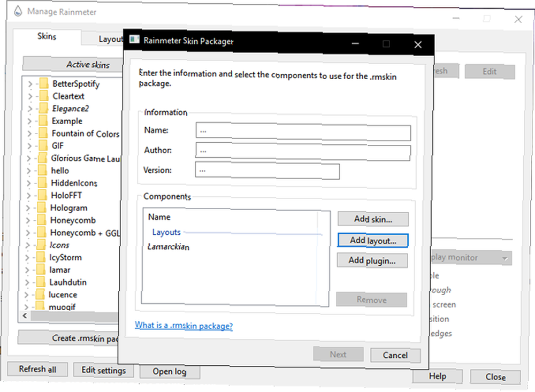The width and height of the screenshot is (535, 392).
Task: Click Add skin... in Skin Packager
Action: tap(373, 219)
